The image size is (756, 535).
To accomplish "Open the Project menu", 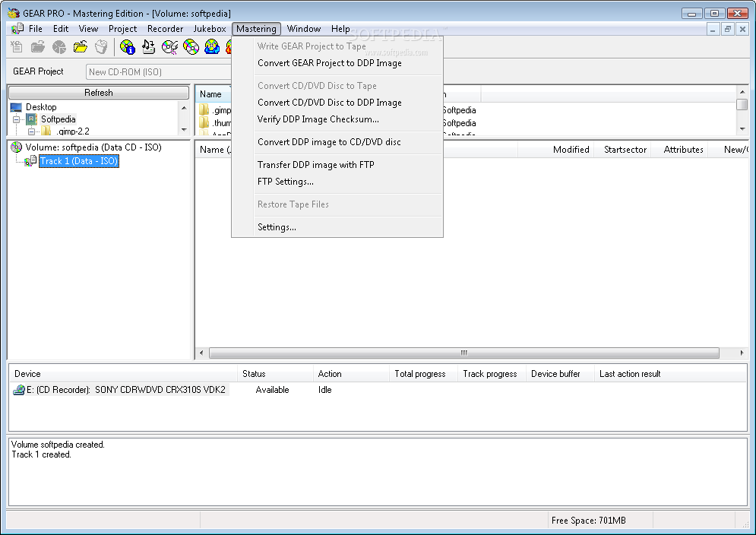I will tap(122, 29).
